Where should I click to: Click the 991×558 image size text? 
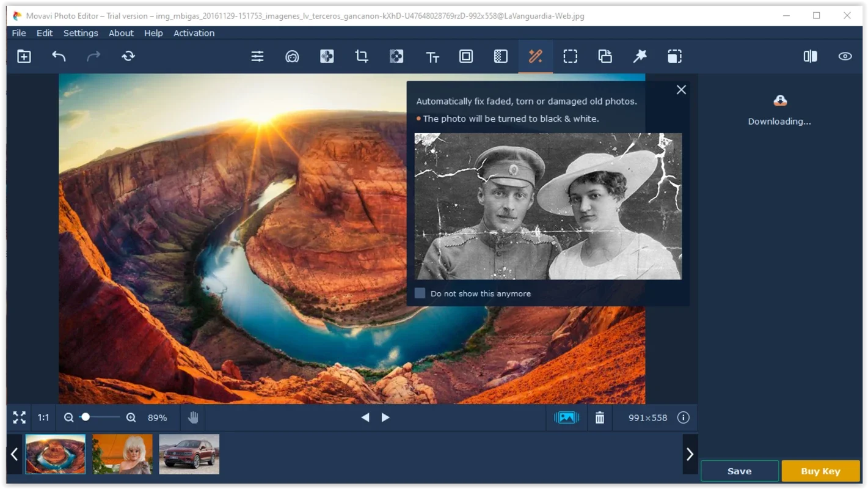647,418
